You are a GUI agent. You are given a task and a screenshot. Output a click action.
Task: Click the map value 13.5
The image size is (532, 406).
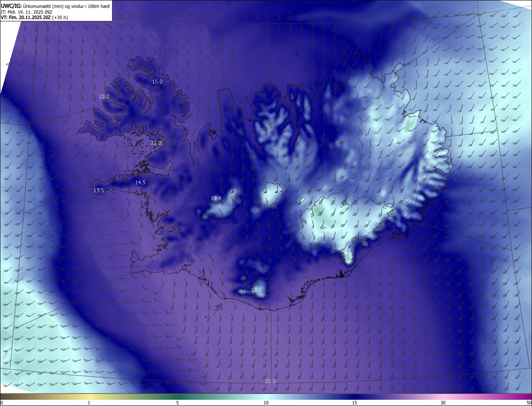(x=99, y=190)
